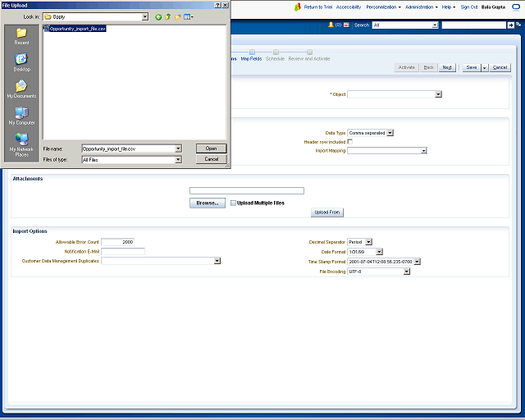Open Customer Data Management Duplicates dropdown
525x420 pixels.
tap(217, 261)
